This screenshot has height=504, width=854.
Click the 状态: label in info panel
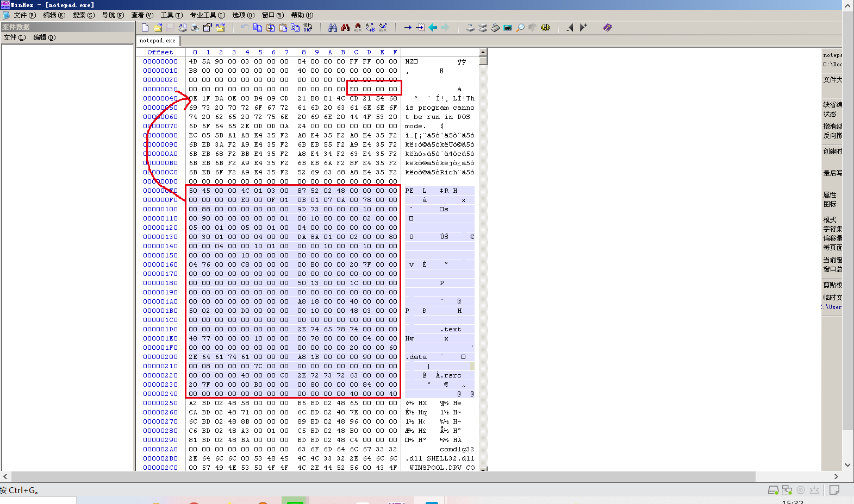point(831,114)
